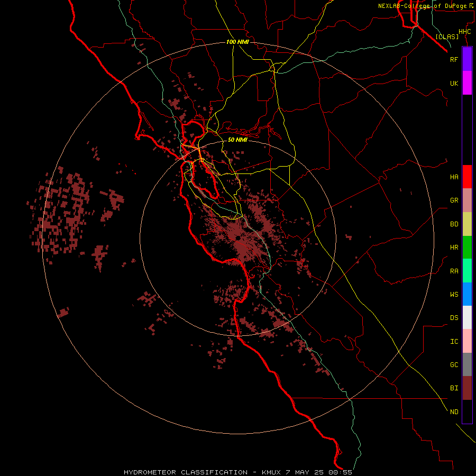Click the UK magenta legend swatch
476x476 pixels.
coord(467,83)
